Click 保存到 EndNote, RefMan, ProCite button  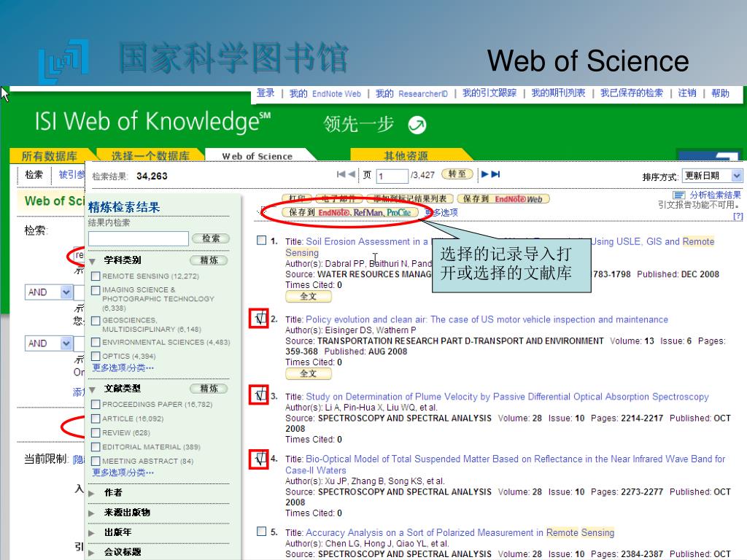coord(350,212)
